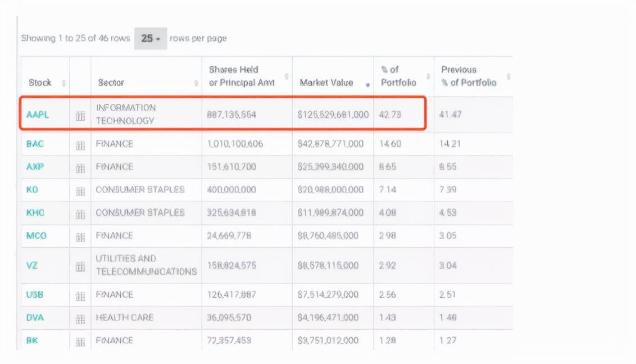636x364 pixels.
Task: Open the 25 rows per page dropdown
Action: (x=151, y=39)
